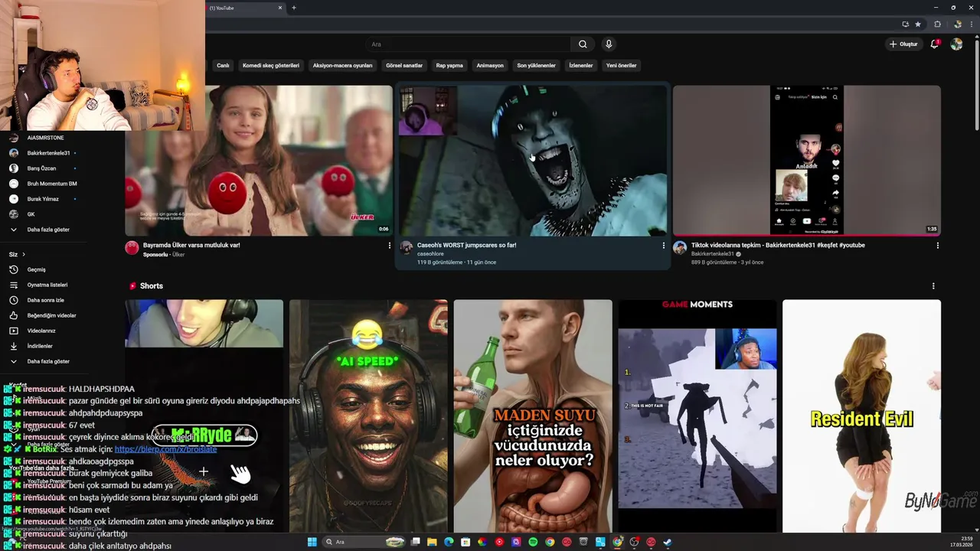The width and height of the screenshot is (980, 551).
Task: Click Ülker red channel avatar
Action: pos(132,248)
